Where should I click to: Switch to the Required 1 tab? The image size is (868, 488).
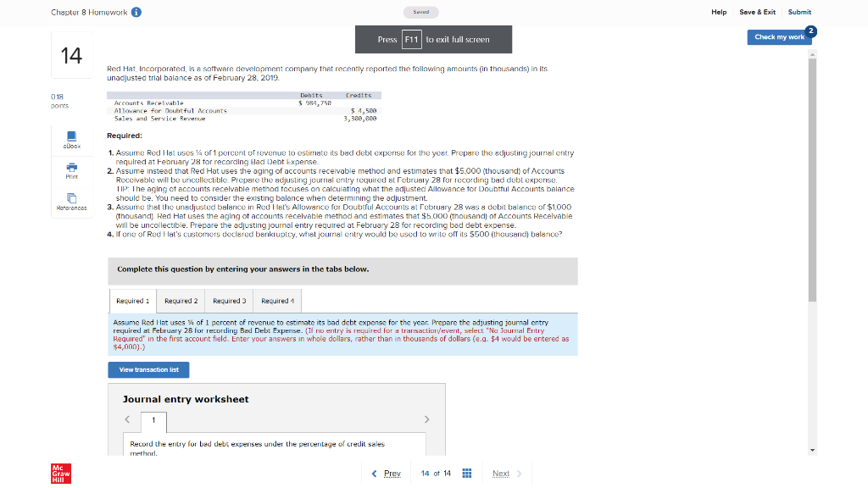[x=133, y=301]
